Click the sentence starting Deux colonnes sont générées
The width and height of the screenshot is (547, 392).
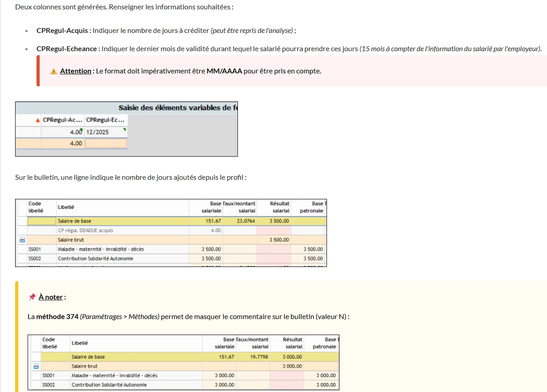(124, 8)
